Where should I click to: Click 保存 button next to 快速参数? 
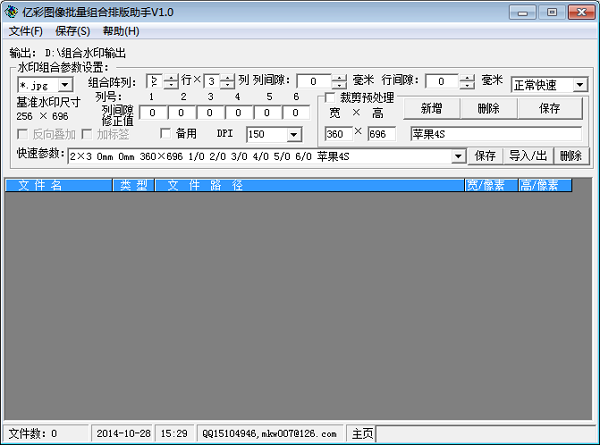pos(485,156)
